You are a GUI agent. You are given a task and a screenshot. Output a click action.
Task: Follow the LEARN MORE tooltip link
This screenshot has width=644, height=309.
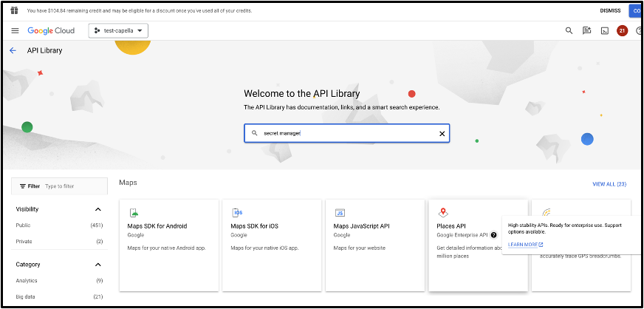click(525, 245)
